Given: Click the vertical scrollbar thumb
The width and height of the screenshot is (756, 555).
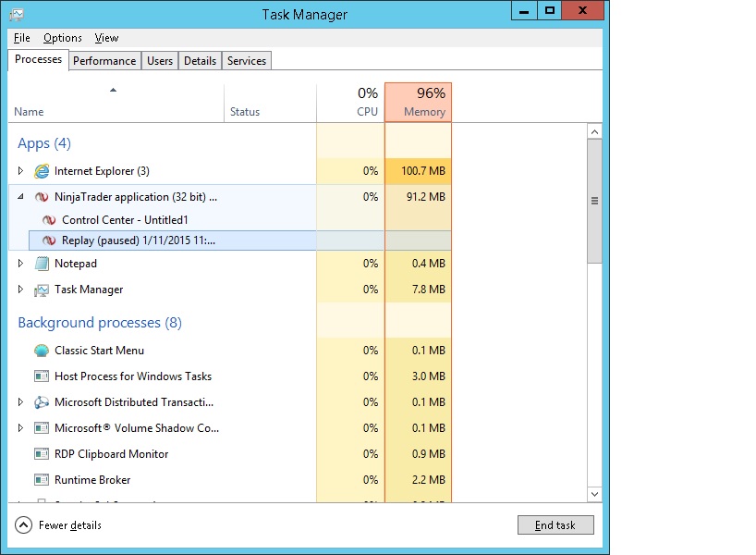Looking at the screenshot, I should [x=594, y=201].
